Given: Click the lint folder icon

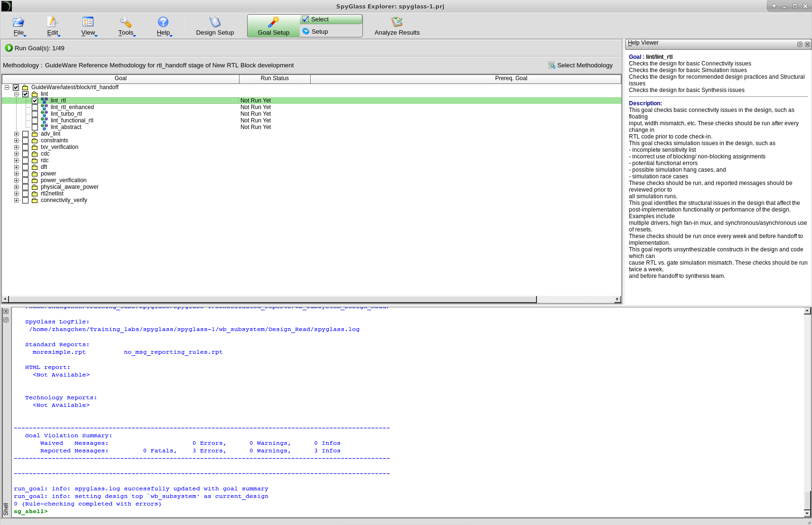Looking at the screenshot, I should [35, 94].
